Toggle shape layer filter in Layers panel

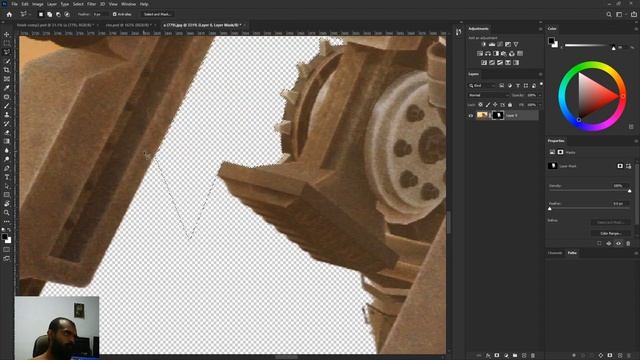526,86
